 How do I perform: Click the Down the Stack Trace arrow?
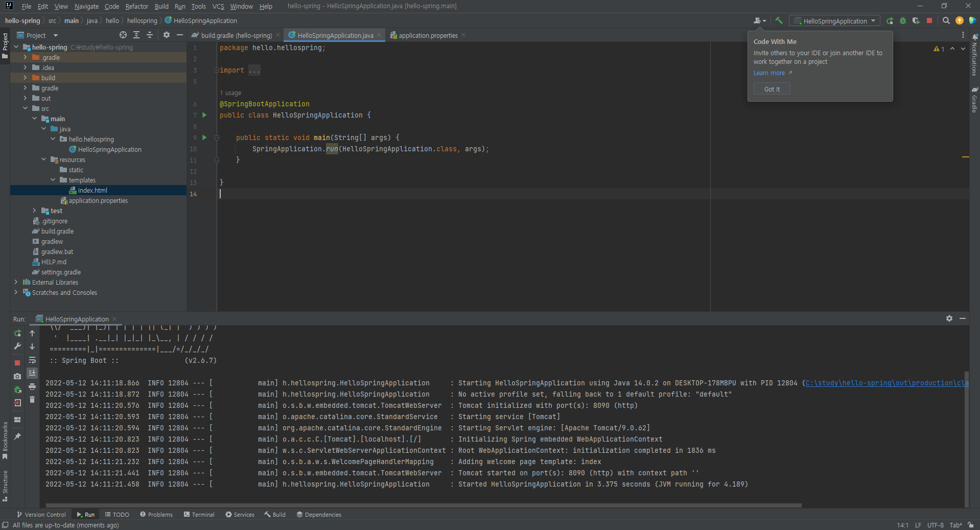click(32, 346)
